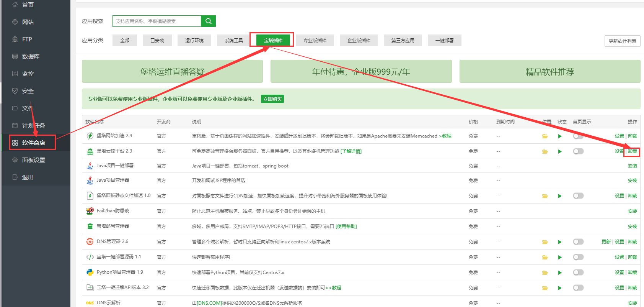Click the 宝塔邮局管理器 plugin icon

[x=90, y=226]
